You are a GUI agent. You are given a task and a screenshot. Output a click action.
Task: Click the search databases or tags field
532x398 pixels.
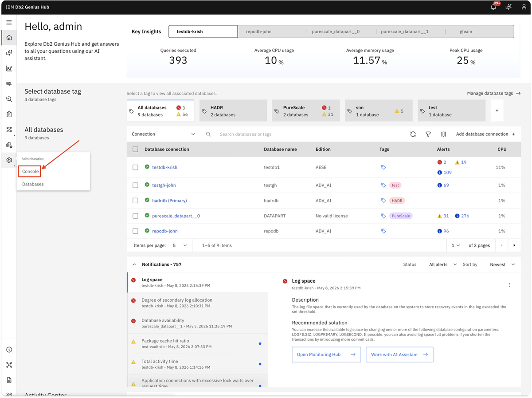[x=310, y=134]
